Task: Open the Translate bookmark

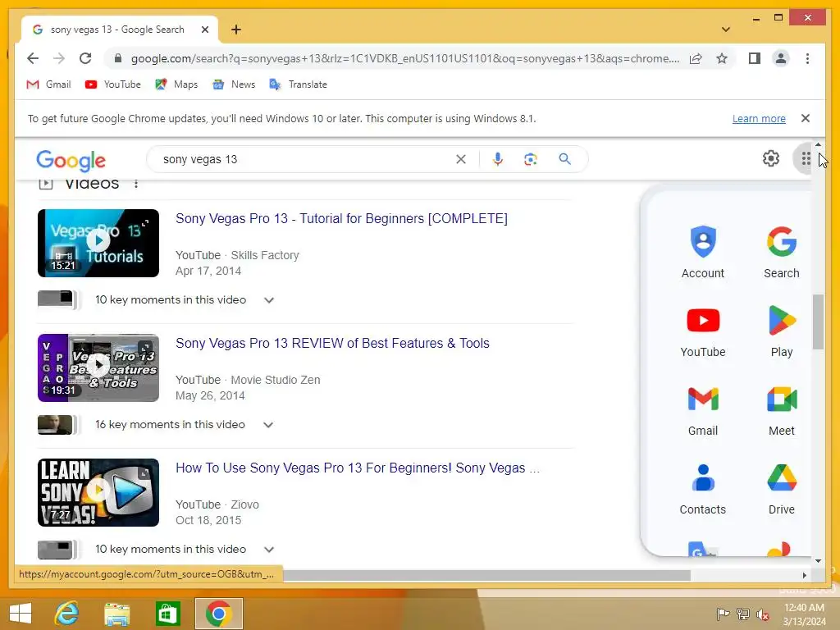Action: tap(298, 84)
